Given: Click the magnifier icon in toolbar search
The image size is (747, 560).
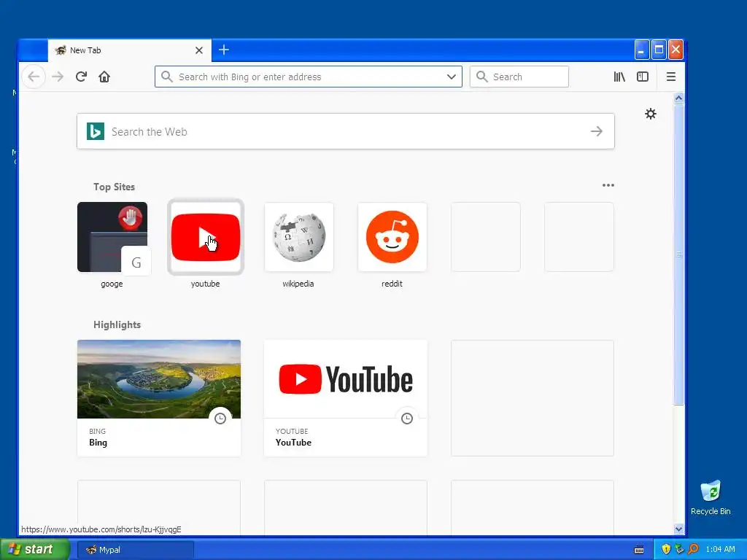Looking at the screenshot, I should tap(481, 77).
